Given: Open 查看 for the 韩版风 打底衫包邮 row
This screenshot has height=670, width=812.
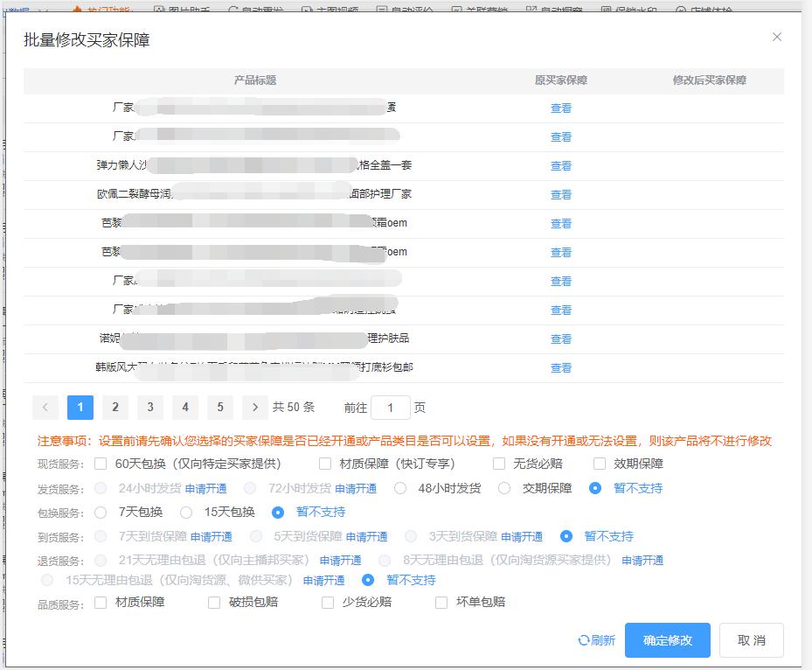Looking at the screenshot, I should pyautogui.click(x=561, y=368).
